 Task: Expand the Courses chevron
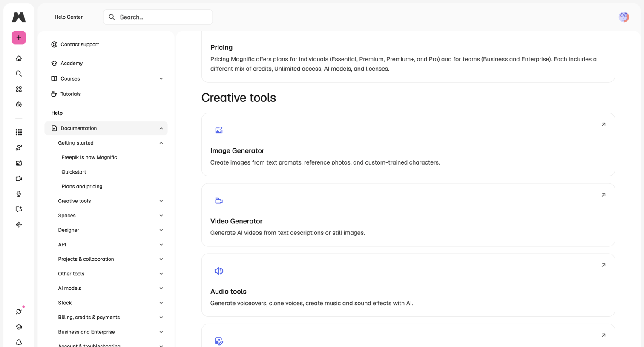[x=161, y=79]
